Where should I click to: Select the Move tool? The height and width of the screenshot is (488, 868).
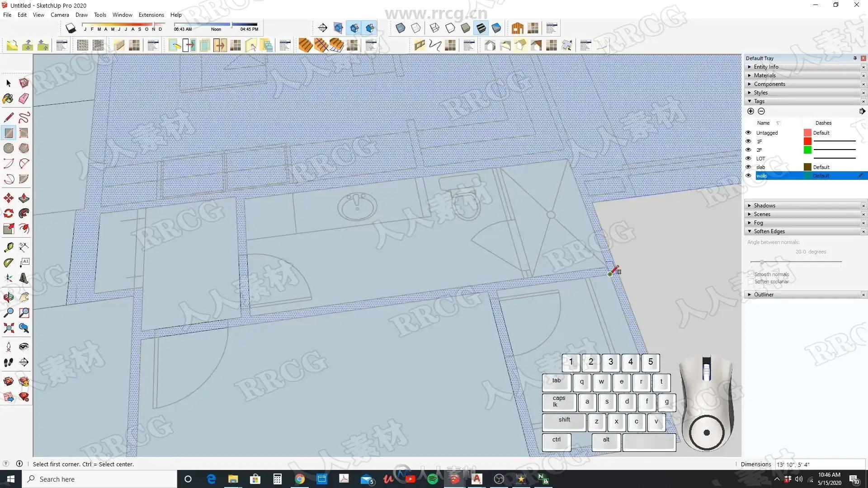pos(9,198)
